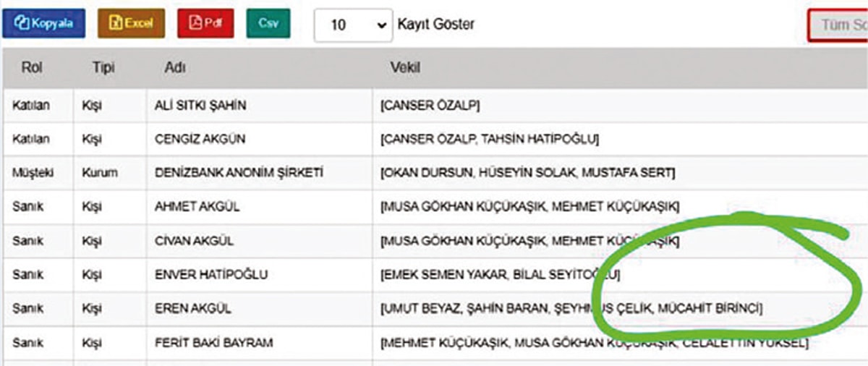The image size is (868, 366).
Task: Sort table by the Rol column header
Action: coord(30,68)
